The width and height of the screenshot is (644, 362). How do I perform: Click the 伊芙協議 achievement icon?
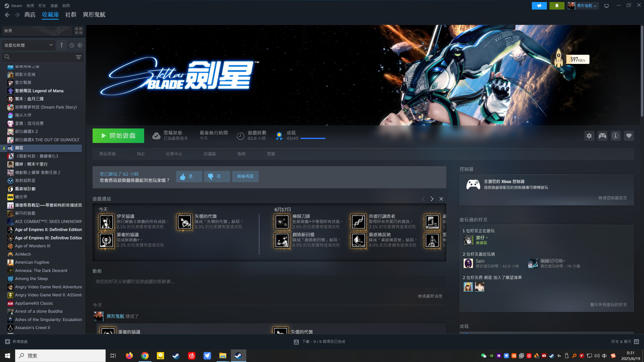coord(106,222)
